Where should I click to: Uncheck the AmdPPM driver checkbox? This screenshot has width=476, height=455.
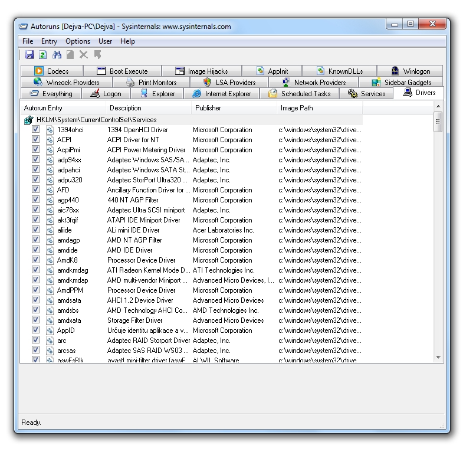pos(35,289)
